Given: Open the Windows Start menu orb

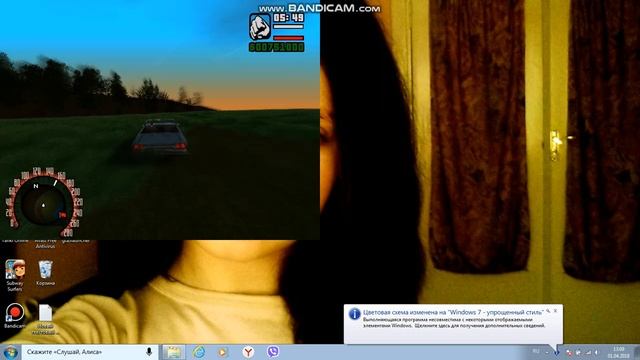Looking at the screenshot, I should (10, 352).
